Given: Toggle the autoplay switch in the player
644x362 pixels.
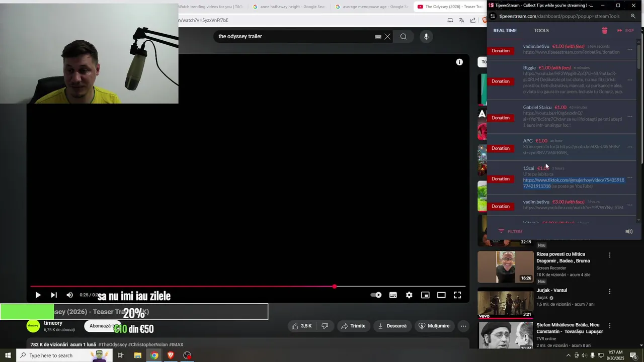Looking at the screenshot, I should (376, 295).
